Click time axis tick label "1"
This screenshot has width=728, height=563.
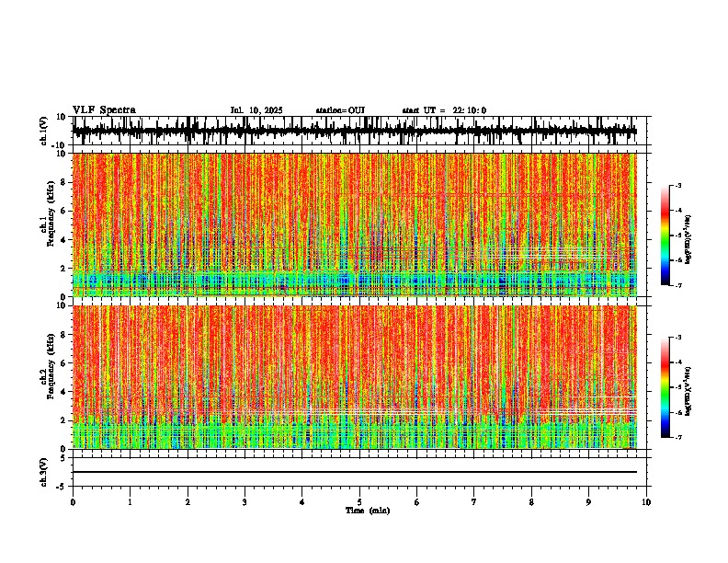pos(130,502)
